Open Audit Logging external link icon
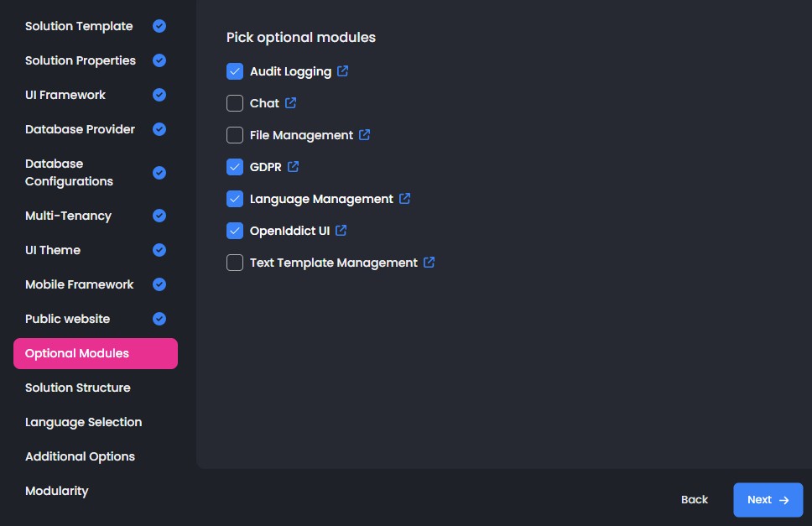Image resolution: width=812 pixels, height=526 pixels. 342,71
